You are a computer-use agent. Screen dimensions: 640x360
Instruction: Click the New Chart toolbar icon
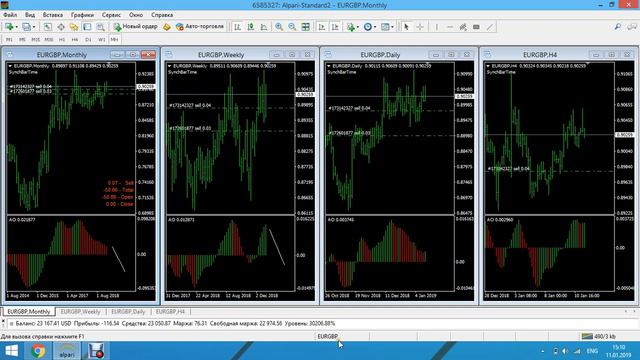9,27
